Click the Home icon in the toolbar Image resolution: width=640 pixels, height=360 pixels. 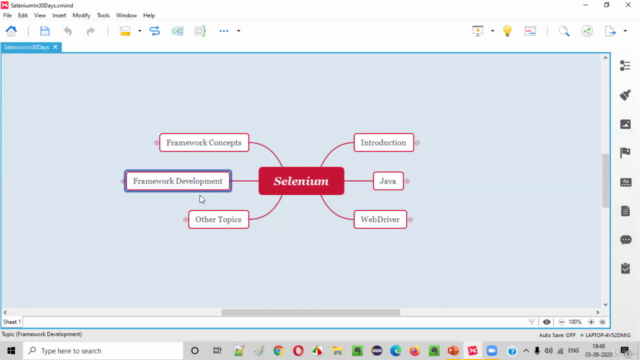click(11, 31)
